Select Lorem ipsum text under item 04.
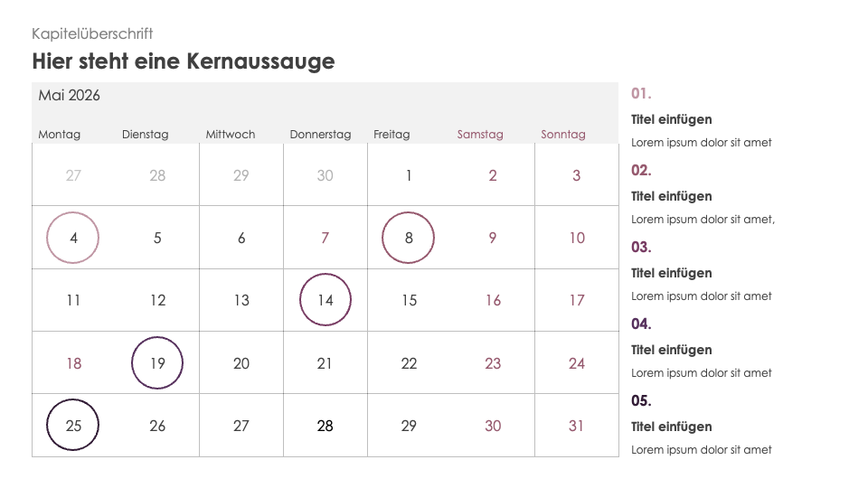 tap(701, 373)
